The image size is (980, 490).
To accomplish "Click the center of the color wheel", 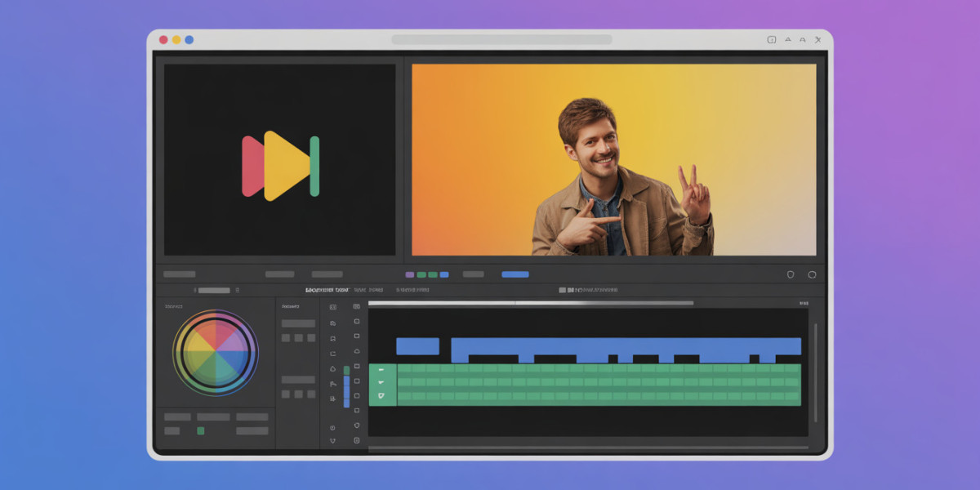I will pos(216,353).
